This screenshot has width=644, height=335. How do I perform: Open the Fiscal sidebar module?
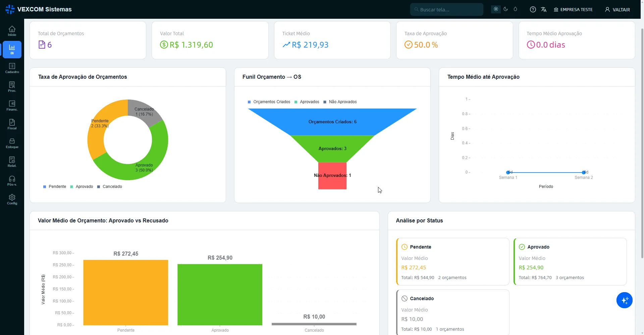click(12, 125)
